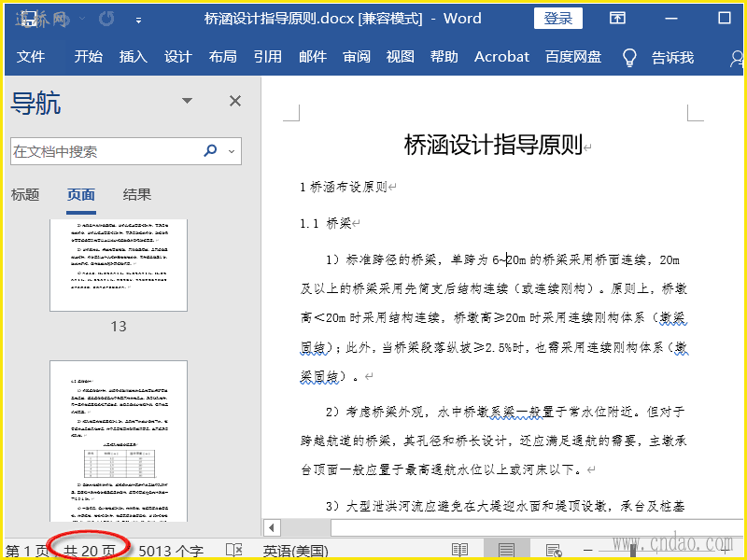
Task: Close the Navigation pane
Action: [x=235, y=101]
